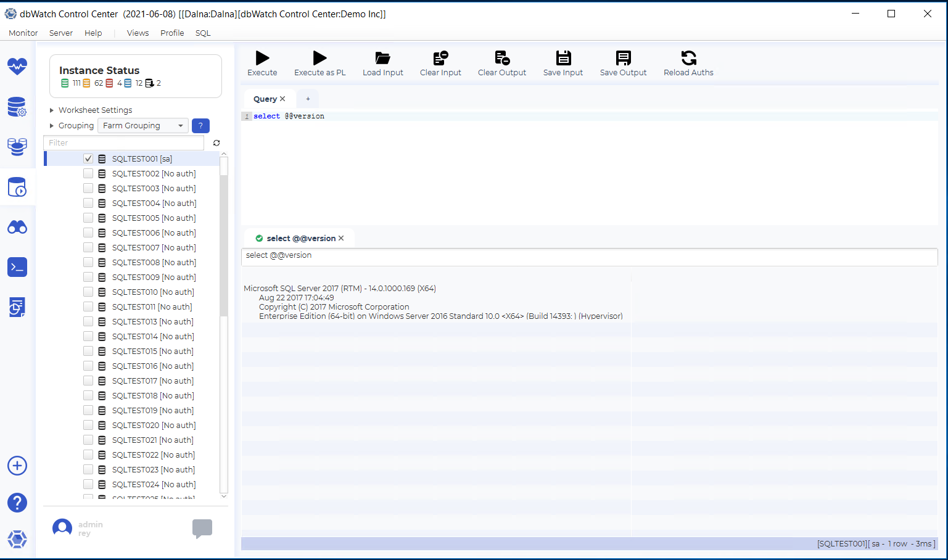Select the SQLTEST021 [No auth] row
Screen dimensions: 948x560
[133, 440]
